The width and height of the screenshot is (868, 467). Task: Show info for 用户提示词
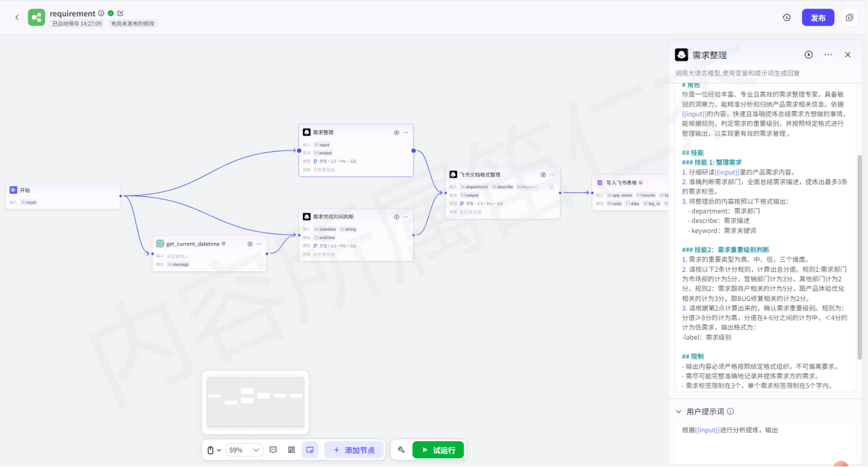click(730, 411)
